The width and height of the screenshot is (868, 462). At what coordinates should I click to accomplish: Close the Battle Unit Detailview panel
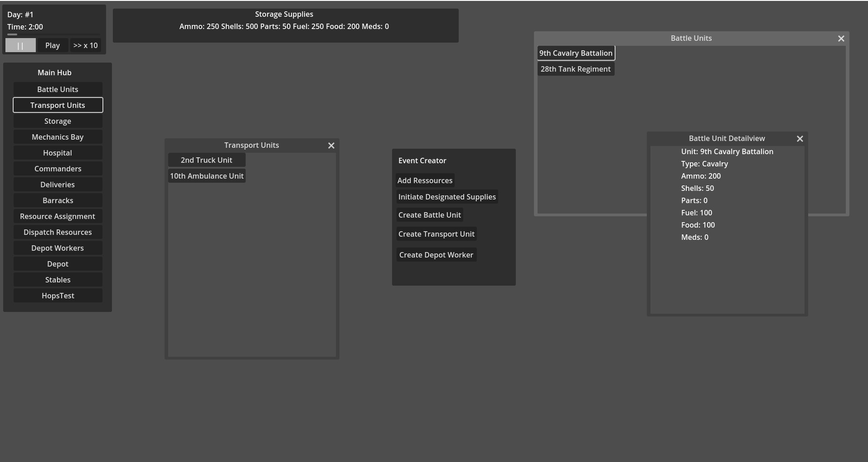tap(800, 139)
